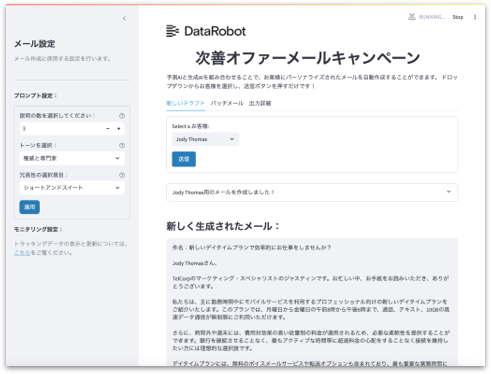Switch to the 出力詳細 tab
Image resolution: width=491 pixels, height=374 pixels.
260,103
